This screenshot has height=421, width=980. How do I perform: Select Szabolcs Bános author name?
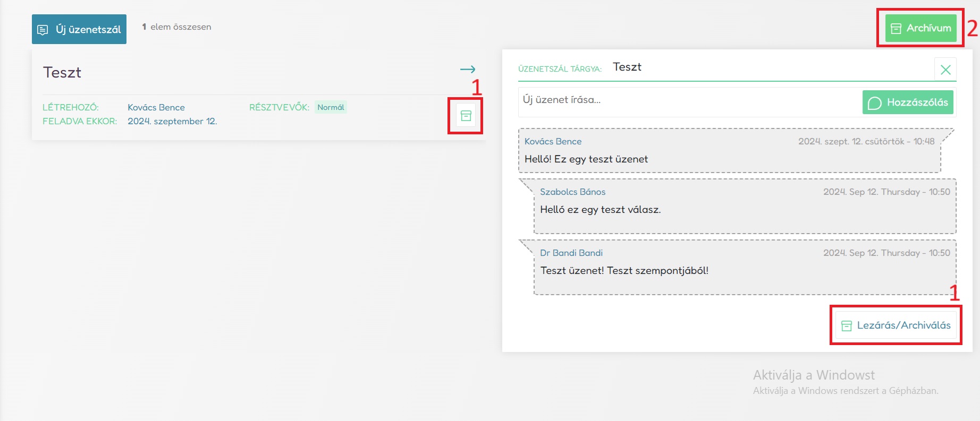click(572, 192)
